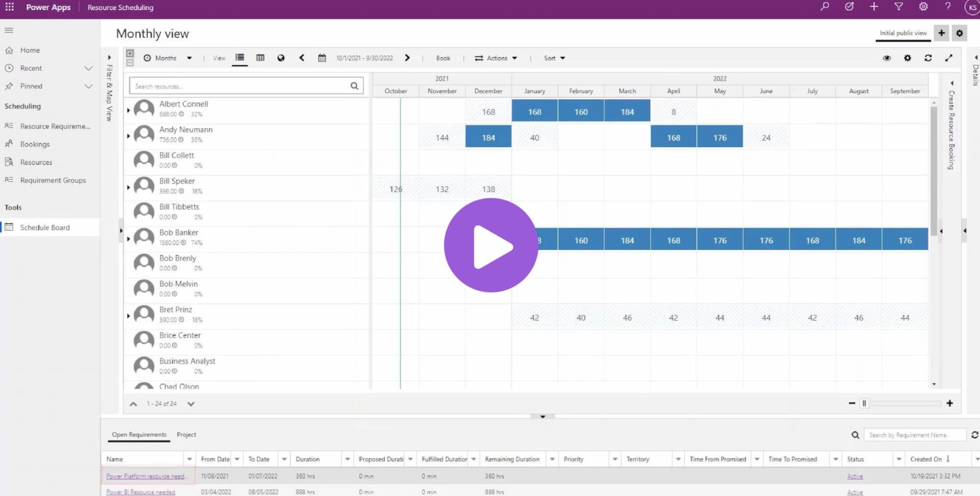Refresh the schedule board using the refresh icon
This screenshot has height=496, width=980.
[x=928, y=58]
